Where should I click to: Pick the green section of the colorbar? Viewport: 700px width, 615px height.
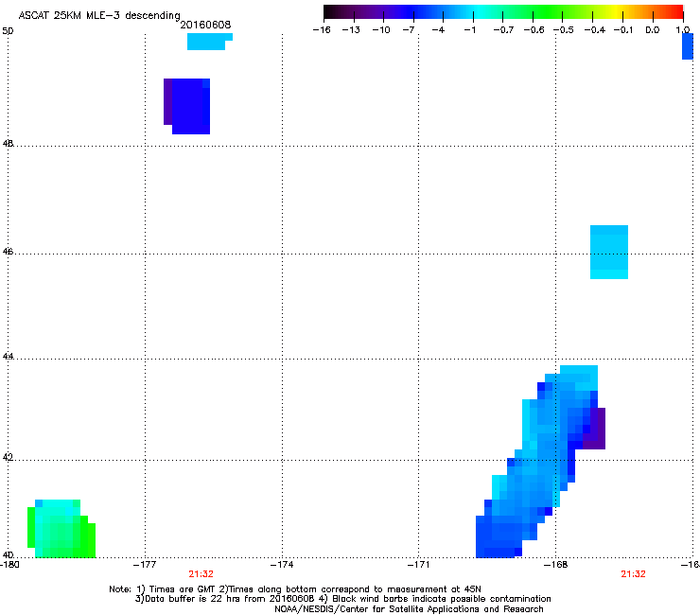point(545,12)
